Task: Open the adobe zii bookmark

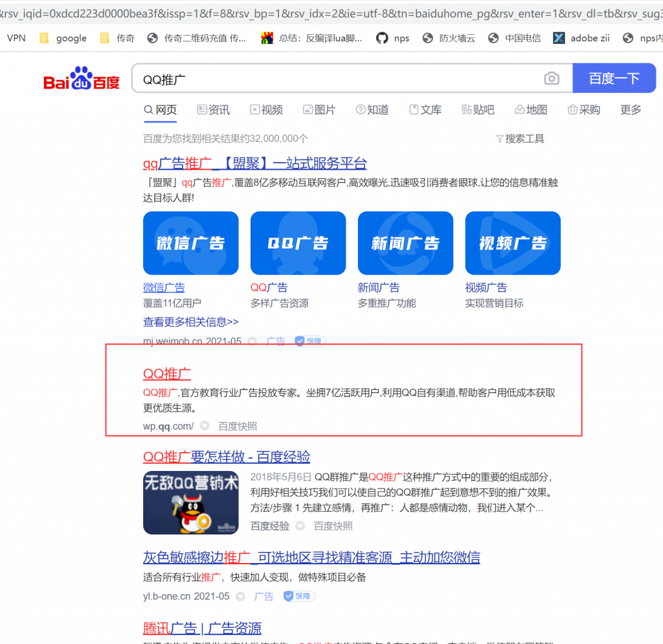Action: [581, 38]
